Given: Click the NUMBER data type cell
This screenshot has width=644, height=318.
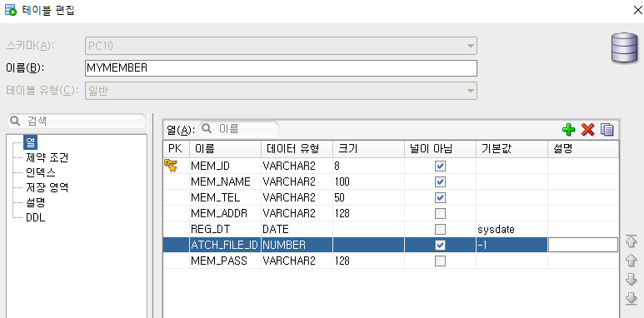Looking at the screenshot, I should 297,245.
